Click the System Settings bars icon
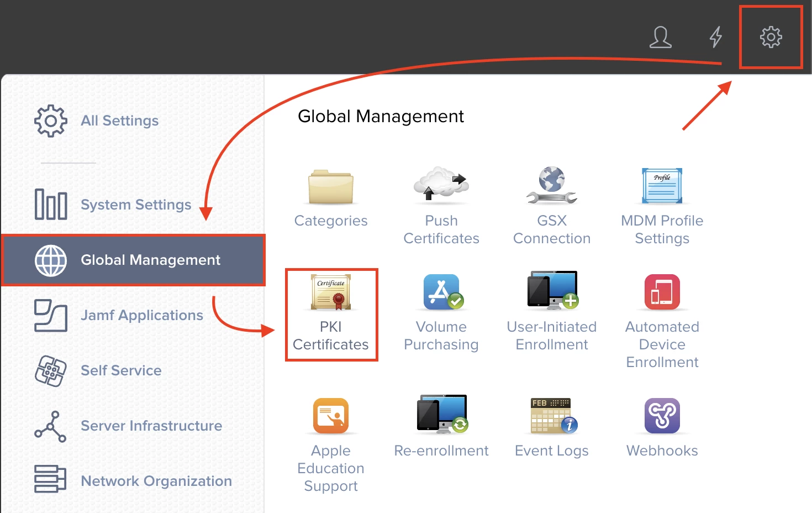Viewport: 812px width, 513px height. [51, 204]
